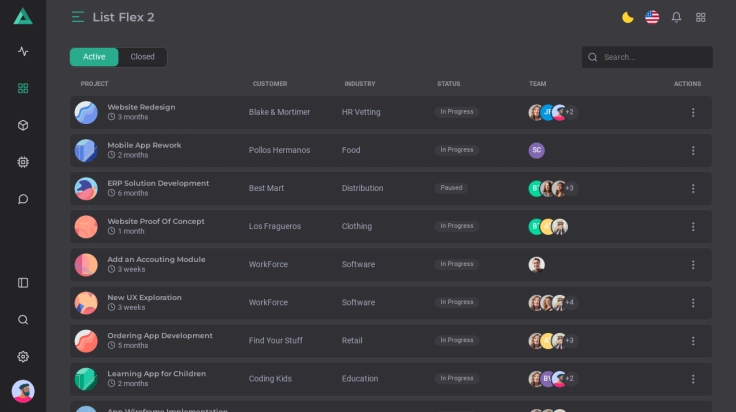Screen dimensions: 736x412
Task: Select the cube icon in sidebar
Action: (23, 125)
